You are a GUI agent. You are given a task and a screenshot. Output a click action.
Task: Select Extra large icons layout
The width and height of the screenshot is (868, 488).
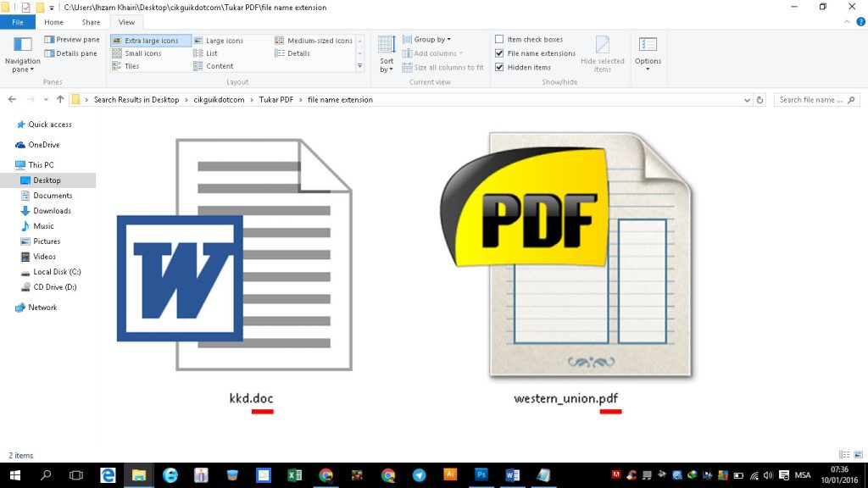(151, 41)
